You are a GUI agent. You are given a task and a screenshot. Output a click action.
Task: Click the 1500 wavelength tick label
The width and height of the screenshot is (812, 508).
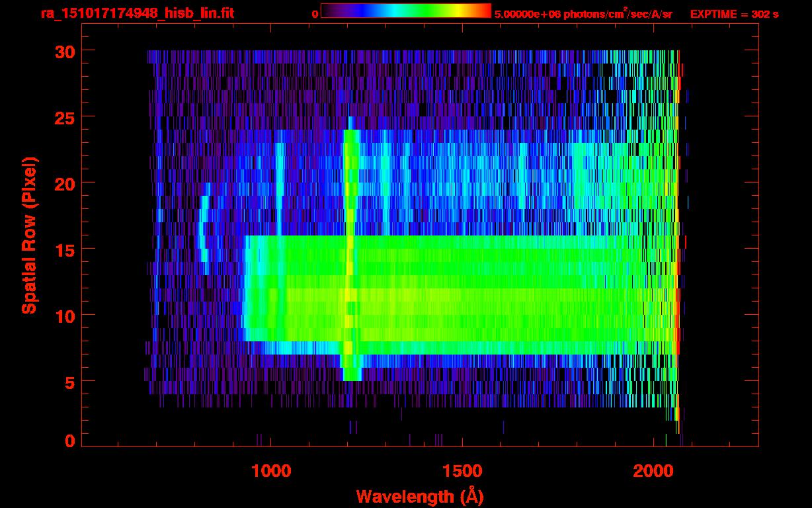[462, 472]
